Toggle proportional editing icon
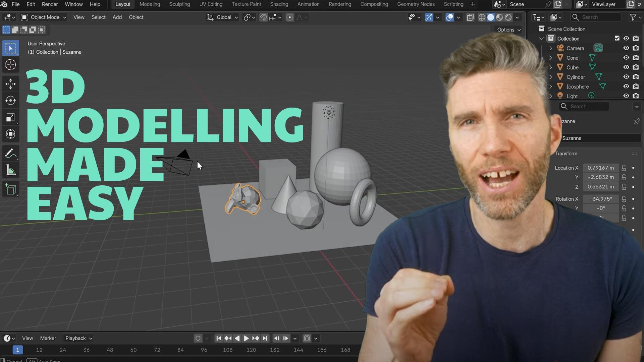This screenshot has width=644, height=362. tap(290, 17)
